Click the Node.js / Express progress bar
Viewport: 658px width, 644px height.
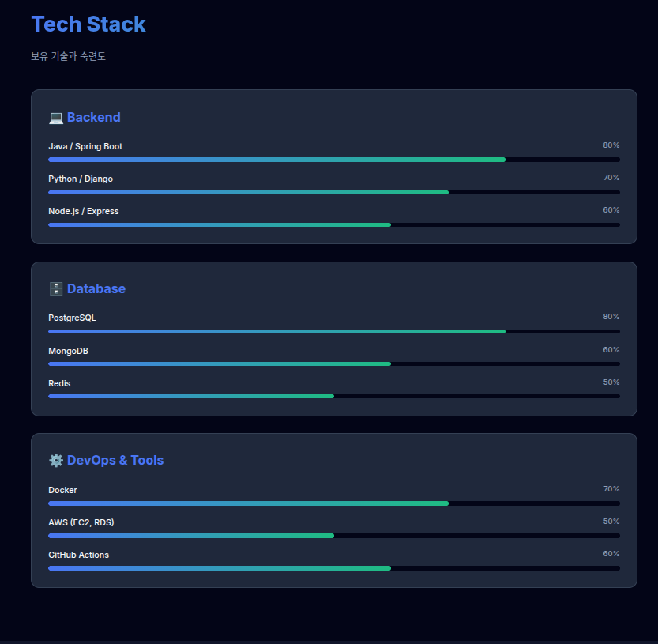tap(333, 224)
